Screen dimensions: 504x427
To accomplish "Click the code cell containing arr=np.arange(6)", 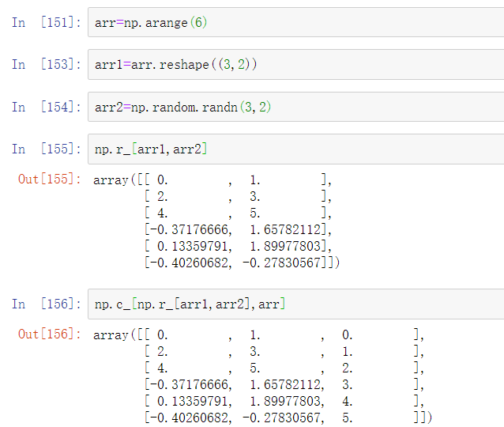I will 295,22.
